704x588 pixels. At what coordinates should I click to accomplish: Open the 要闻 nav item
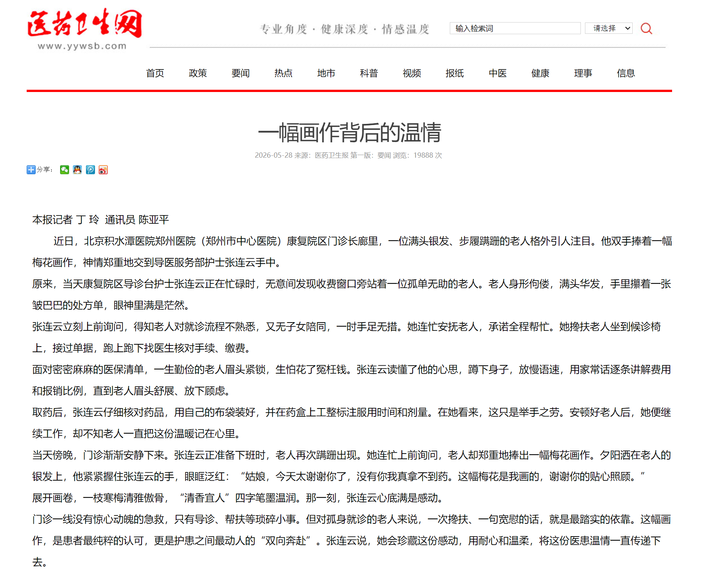pos(241,73)
